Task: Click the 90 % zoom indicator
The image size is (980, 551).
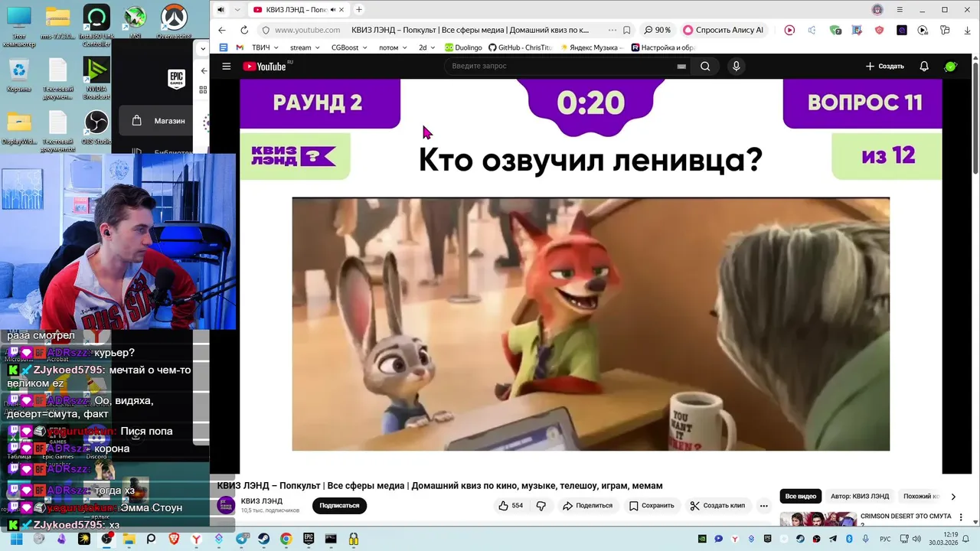Action: (x=658, y=30)
